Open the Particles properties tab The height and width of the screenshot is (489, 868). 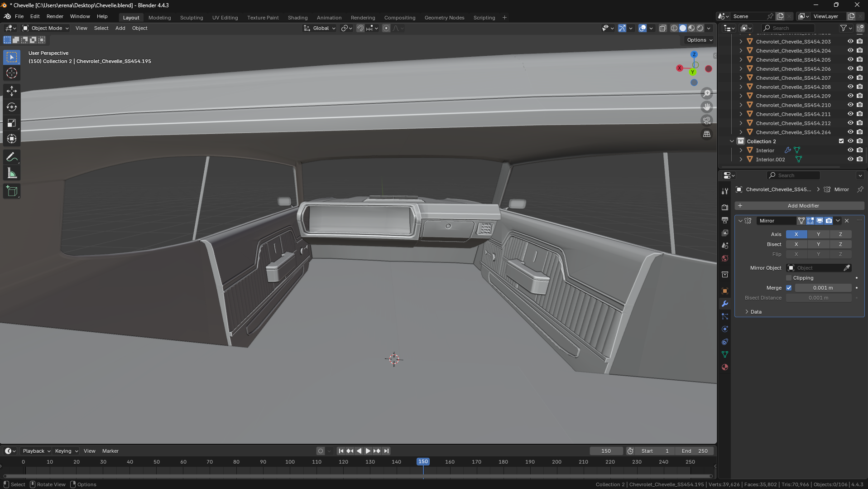(x=725, y=316)
